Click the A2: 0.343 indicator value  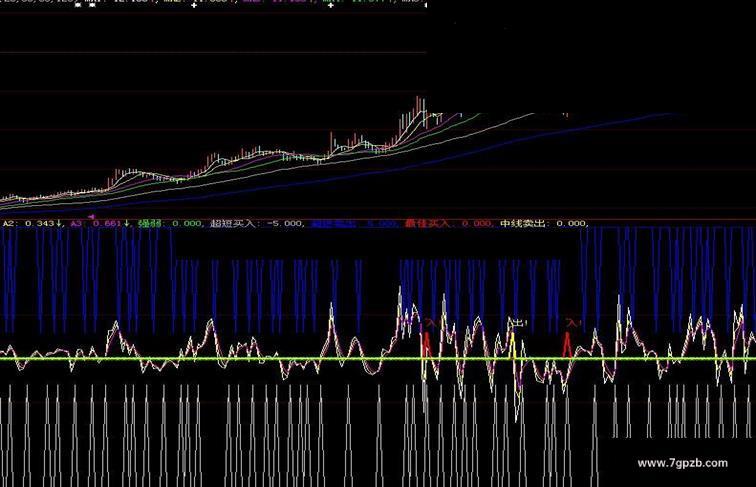click(x=33, y=223)
